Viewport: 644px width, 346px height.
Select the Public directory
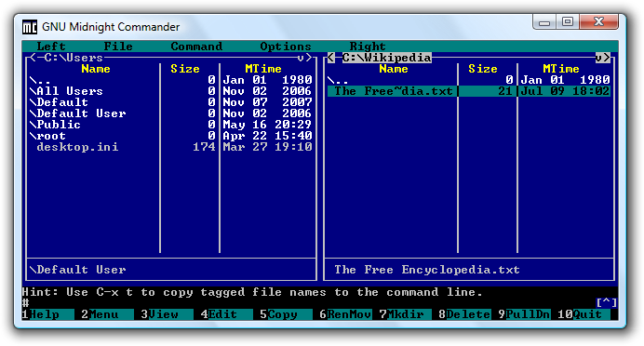click(55, 125)
